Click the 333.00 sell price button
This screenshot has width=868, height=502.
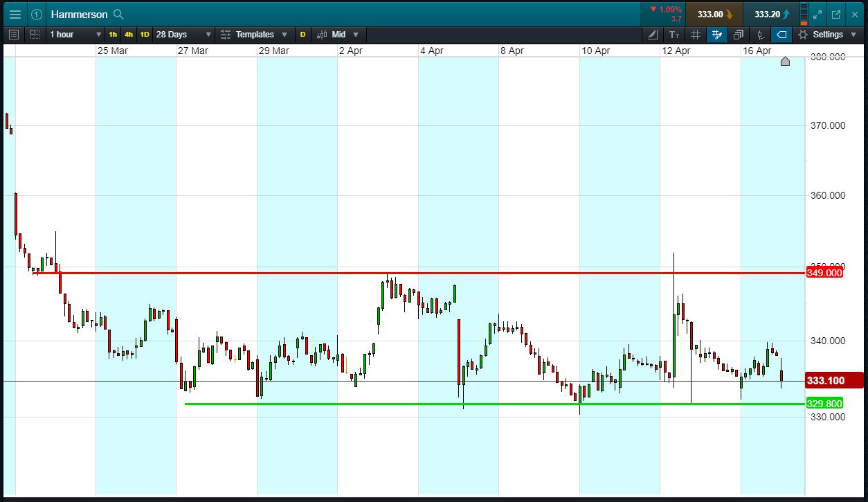click(x=715, y=14)
